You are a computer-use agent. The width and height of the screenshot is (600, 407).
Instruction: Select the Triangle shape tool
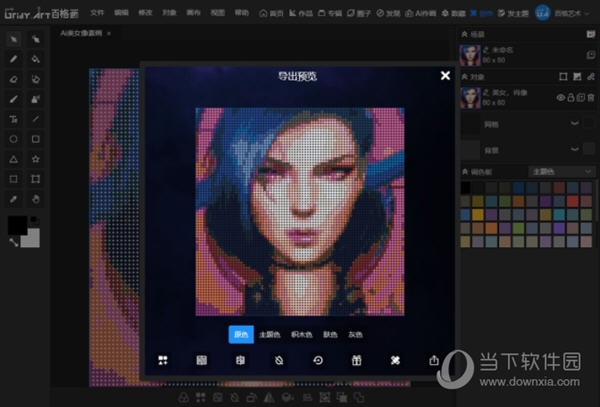(13, 159)
